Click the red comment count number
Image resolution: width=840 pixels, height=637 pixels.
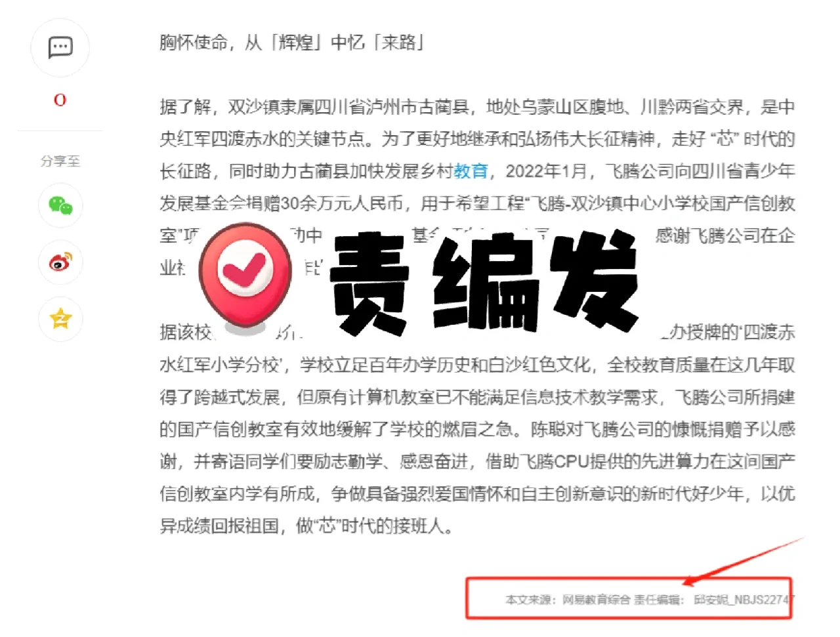60,100
